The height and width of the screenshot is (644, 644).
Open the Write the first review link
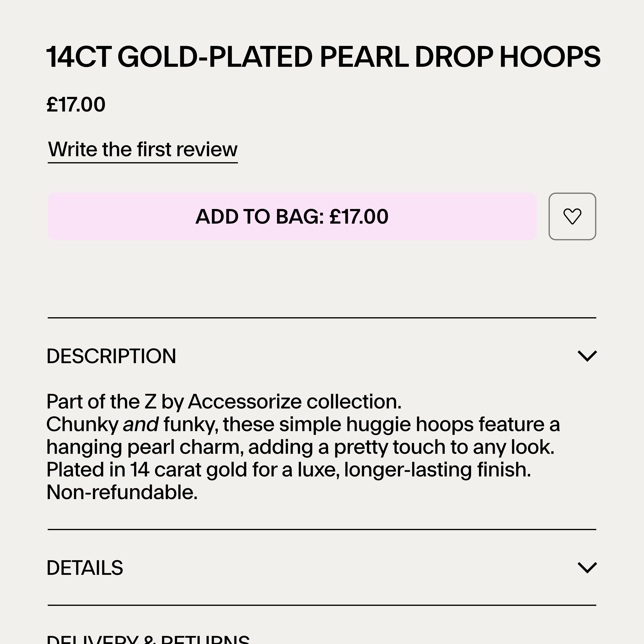click(x=143, y=149)
